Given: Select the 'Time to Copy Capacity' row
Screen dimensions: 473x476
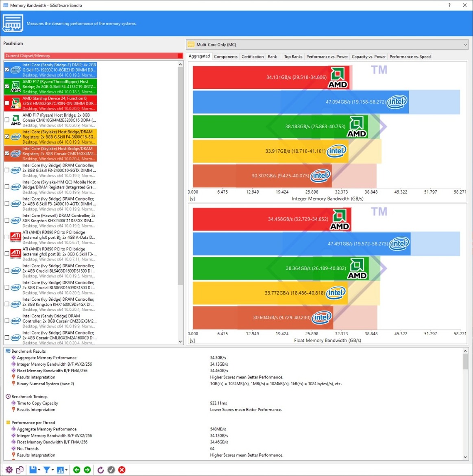Looking at the screenshot, I should point(233,403).
